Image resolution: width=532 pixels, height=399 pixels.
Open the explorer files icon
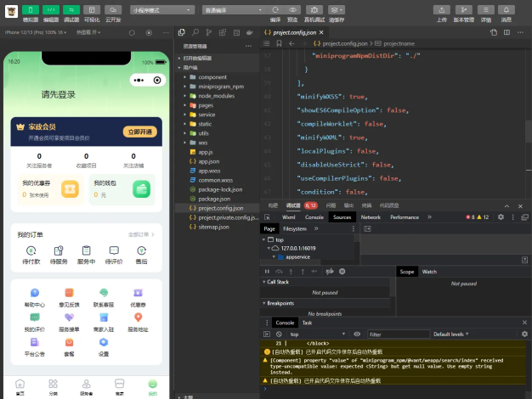182,32
